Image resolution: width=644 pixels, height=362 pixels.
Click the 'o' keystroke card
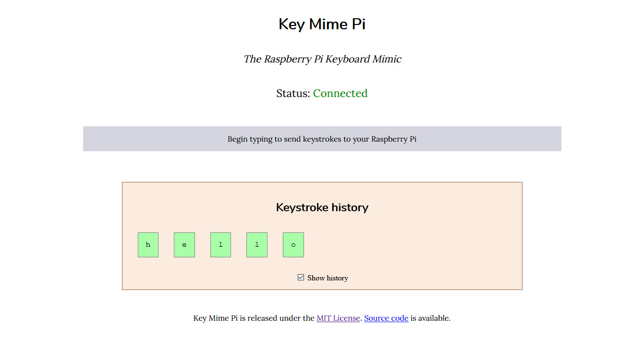click(x=293, y=245)
